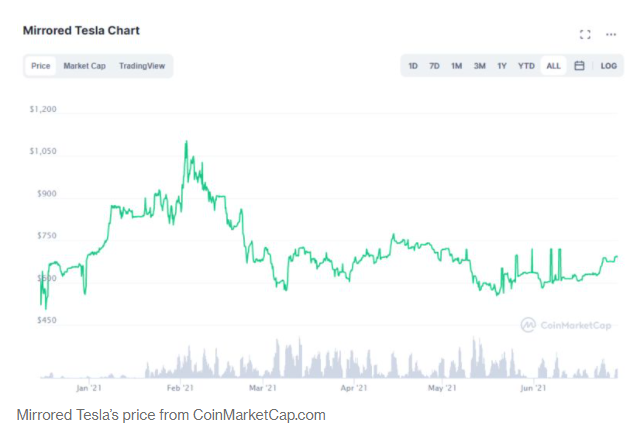643x423 pixels.
Task: Open the three-dot more options menu
Action: [611, 34]
